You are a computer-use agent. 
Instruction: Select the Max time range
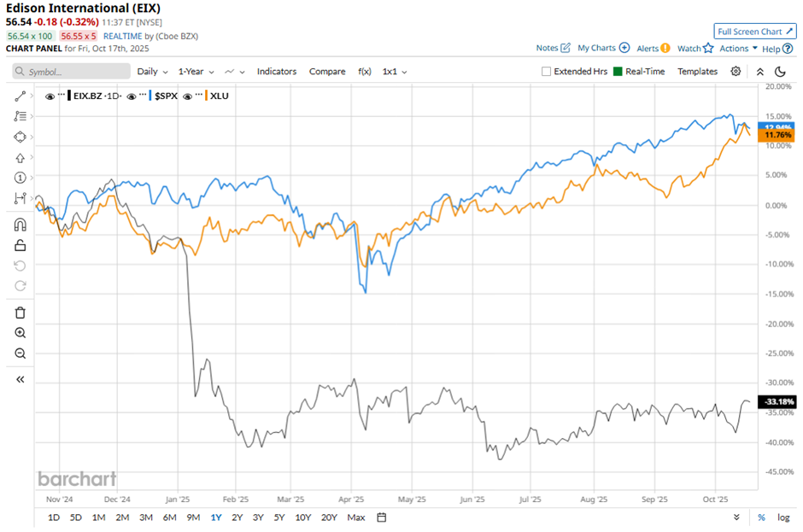(x=356, y=517)
